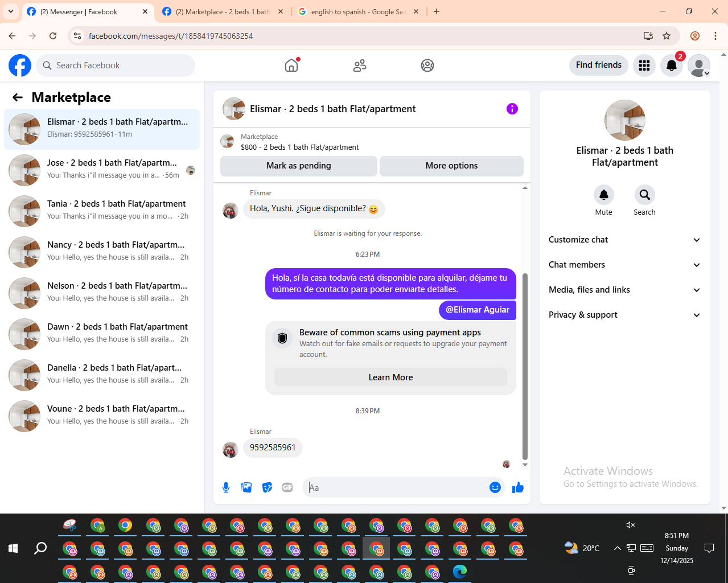The height and width of the screenshot is (583, 728).
Task: Click Elismar listing thumbnail in right panel
Action: tap(625, 120)
